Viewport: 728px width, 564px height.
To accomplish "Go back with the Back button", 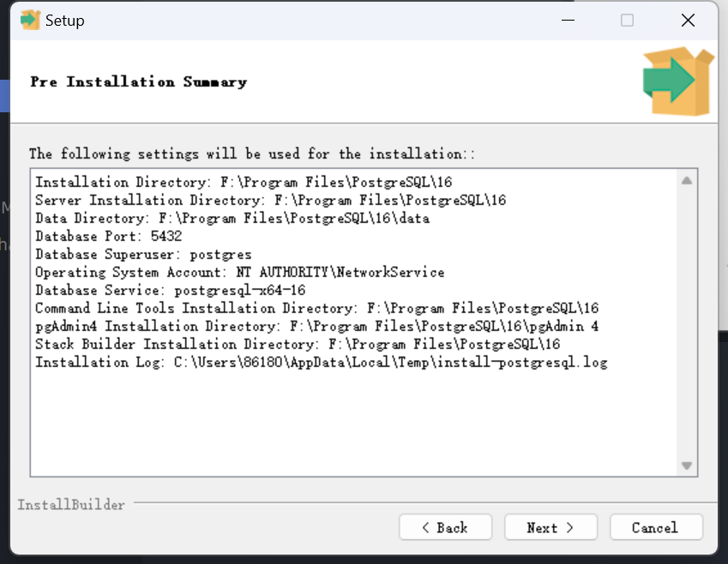I will click(x=445, y=527).
